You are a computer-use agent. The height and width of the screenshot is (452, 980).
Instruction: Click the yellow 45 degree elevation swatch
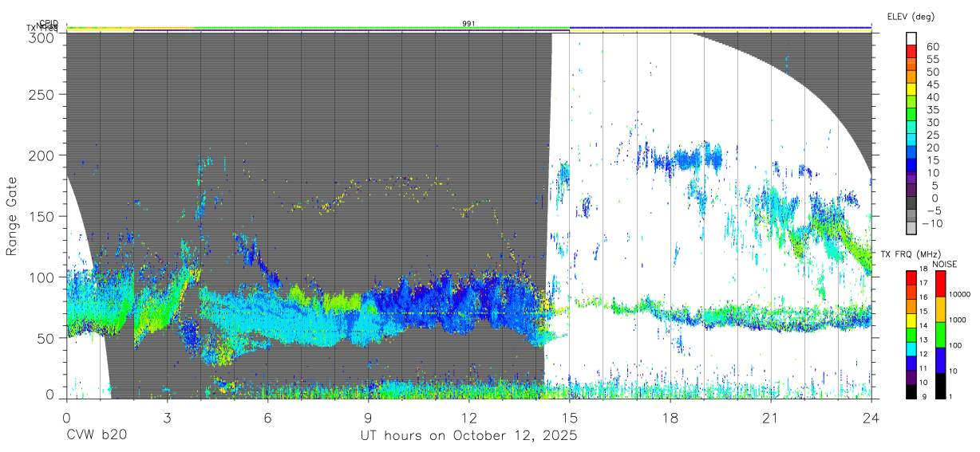911,89
